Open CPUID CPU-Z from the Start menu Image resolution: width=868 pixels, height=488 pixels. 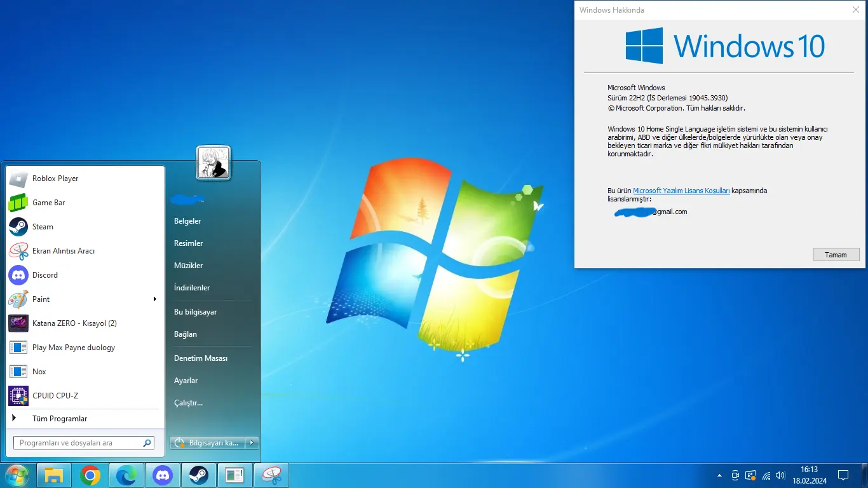(x=86, y=396)
